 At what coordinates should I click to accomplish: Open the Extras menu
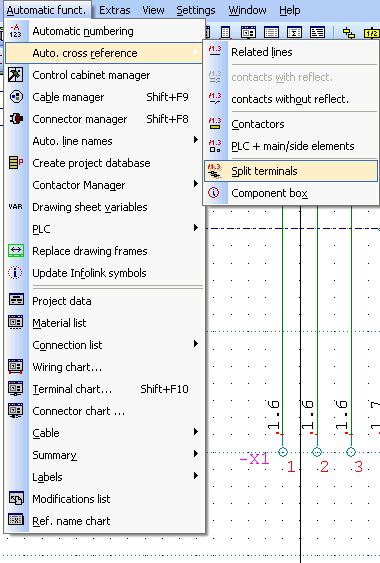point(115,10)
